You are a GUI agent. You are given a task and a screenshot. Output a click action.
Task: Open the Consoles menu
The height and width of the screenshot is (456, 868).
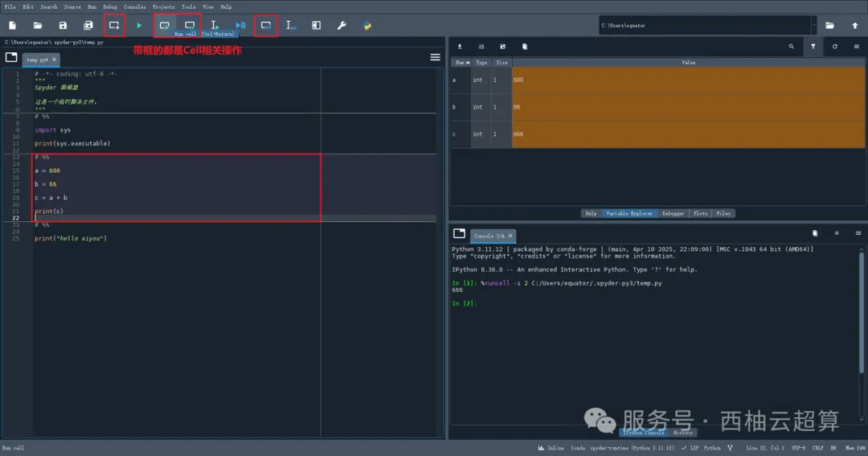[134, 6]
